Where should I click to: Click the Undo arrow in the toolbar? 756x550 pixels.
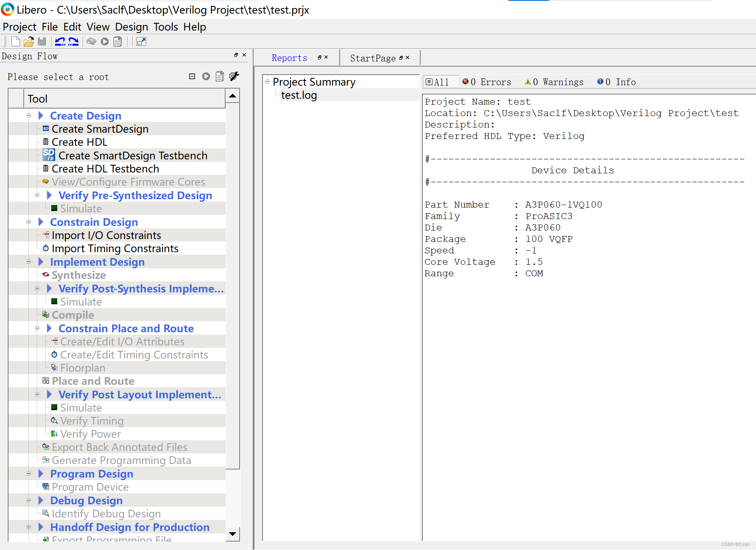pos(60,41)
